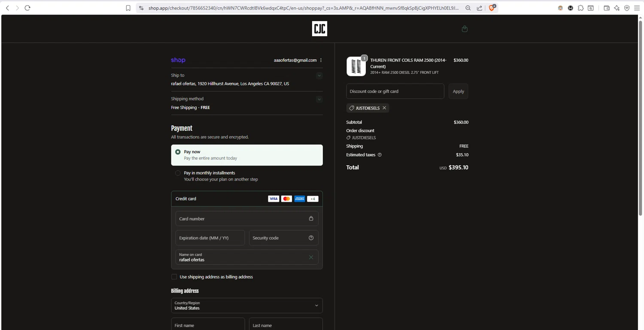Open the page search panel icon
The height and width of the screenshot is (330, 644).
(591, 8)
